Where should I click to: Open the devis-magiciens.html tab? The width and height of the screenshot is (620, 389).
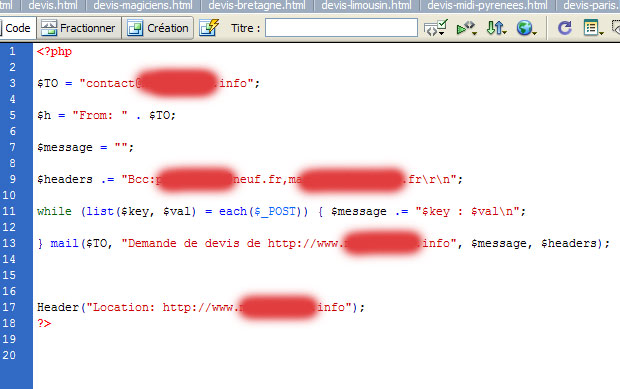point(143,6)
